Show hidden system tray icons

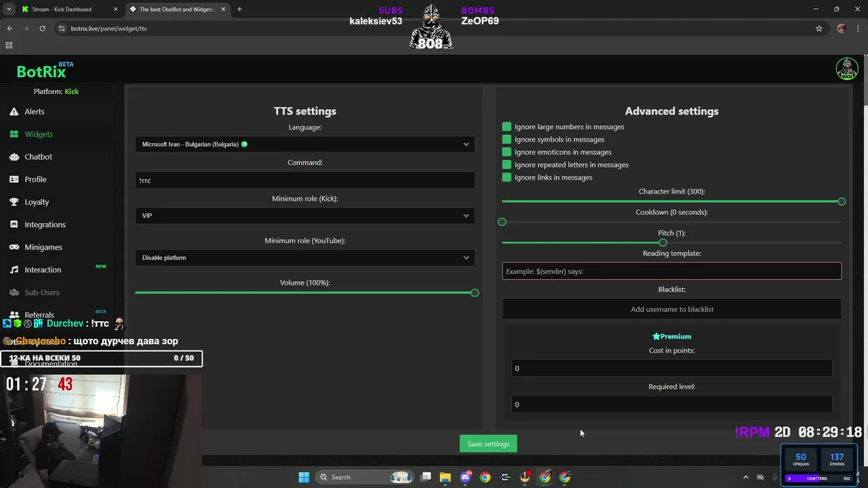click(x=746, y=477)
